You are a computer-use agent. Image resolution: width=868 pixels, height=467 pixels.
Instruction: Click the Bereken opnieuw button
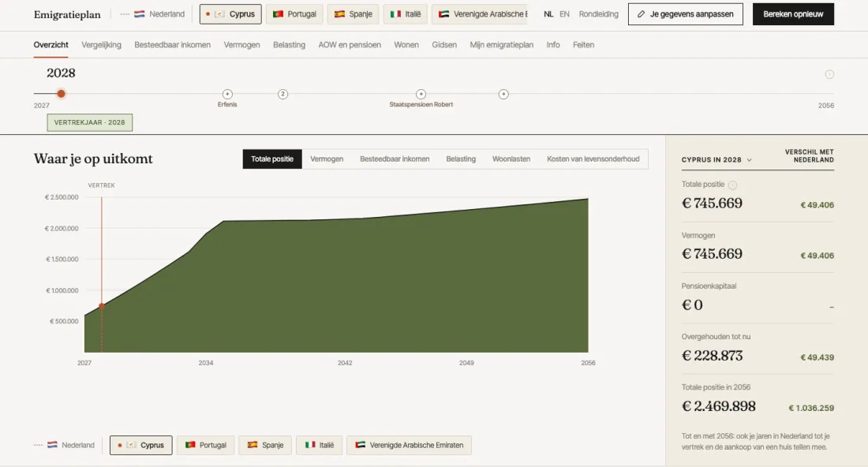pyautogui.click(x=793, y=14)
